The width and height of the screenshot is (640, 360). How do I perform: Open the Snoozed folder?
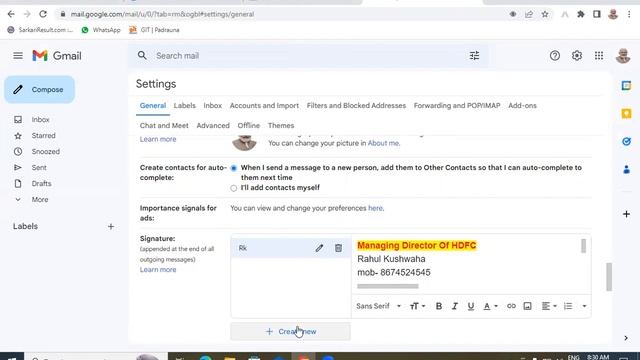[45, 151]
